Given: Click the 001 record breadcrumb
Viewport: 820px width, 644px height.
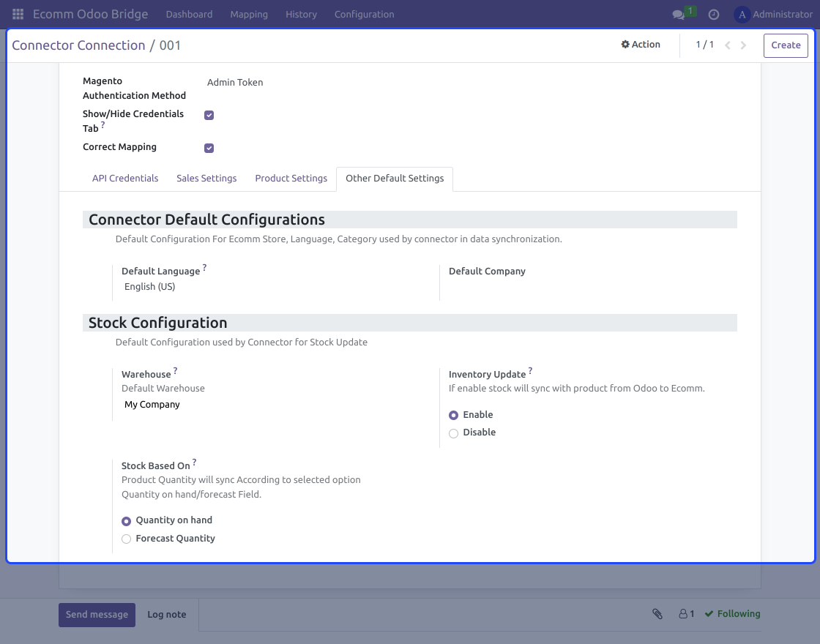Looking at the screenshot, I should tap(170, 45).
